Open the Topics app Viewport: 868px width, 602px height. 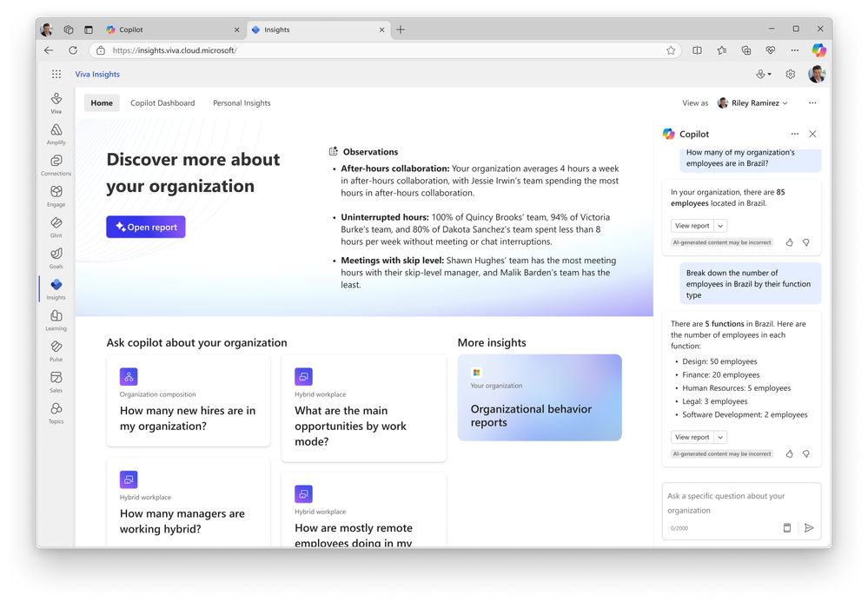[56, 413]
